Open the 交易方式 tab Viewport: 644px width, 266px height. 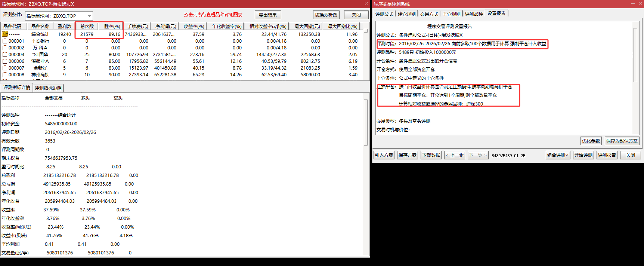(x=429, y=14)
